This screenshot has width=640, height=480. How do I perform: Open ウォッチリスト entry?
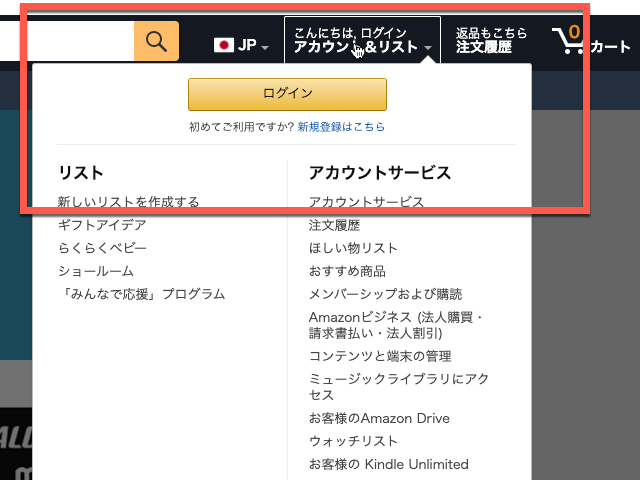[353, 441]
